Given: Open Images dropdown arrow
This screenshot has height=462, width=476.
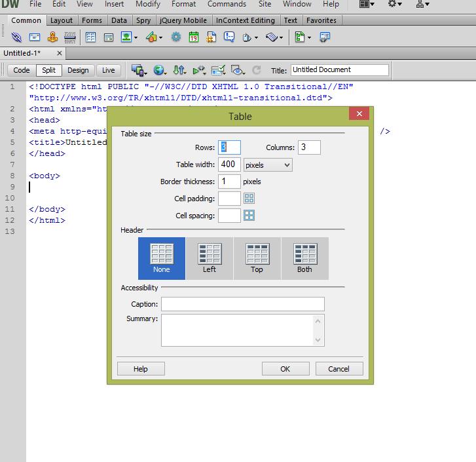Looking at the screenshot, I should pyautogui.click(x=136, y=37).
